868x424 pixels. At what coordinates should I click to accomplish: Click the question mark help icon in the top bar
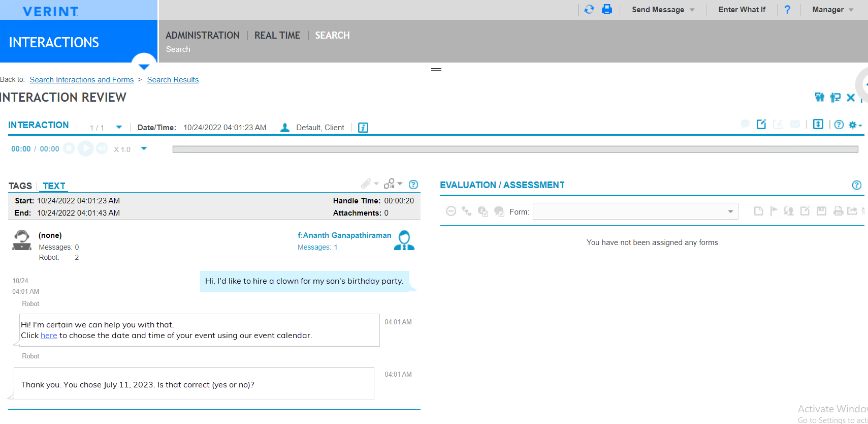coord(787,10)
